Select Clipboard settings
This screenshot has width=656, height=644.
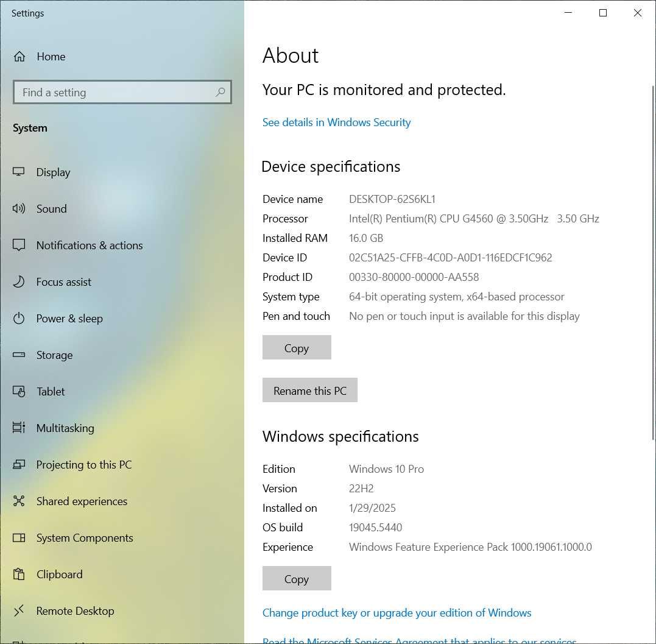point(122,574)
